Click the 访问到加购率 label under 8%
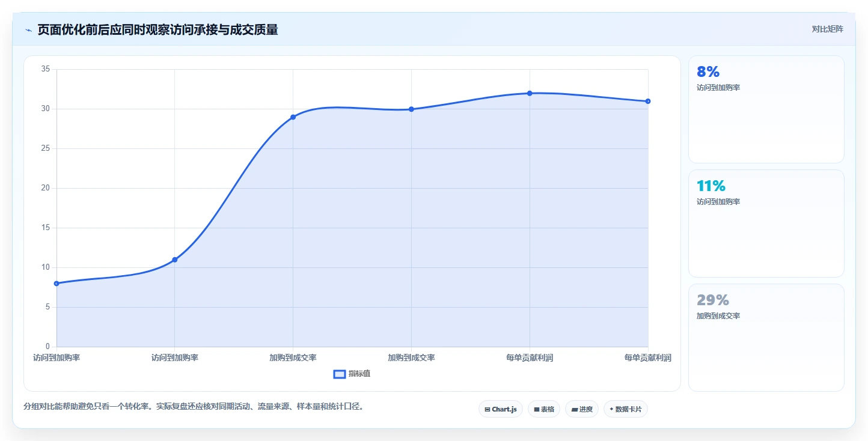The height and width of the screenshot is (441, 868). [718, 88]
